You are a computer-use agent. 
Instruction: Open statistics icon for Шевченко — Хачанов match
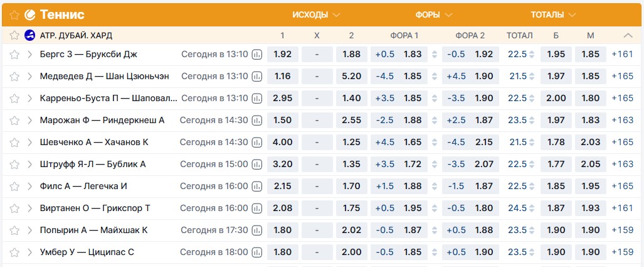point(257,142)
